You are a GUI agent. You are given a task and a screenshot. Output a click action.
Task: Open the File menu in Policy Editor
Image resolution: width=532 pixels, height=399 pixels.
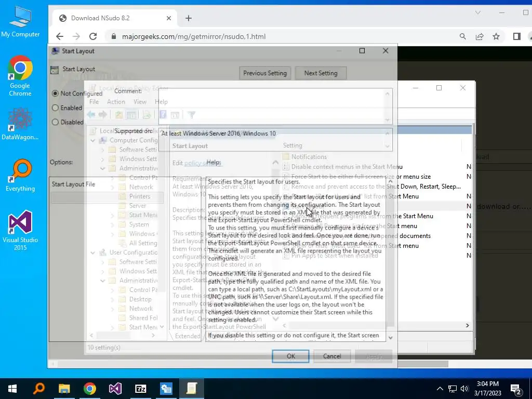click(94, 102)
